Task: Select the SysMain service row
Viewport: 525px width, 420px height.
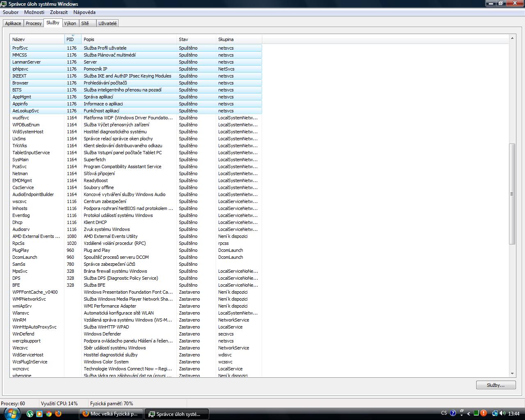Action: click(x=136, y=160)
